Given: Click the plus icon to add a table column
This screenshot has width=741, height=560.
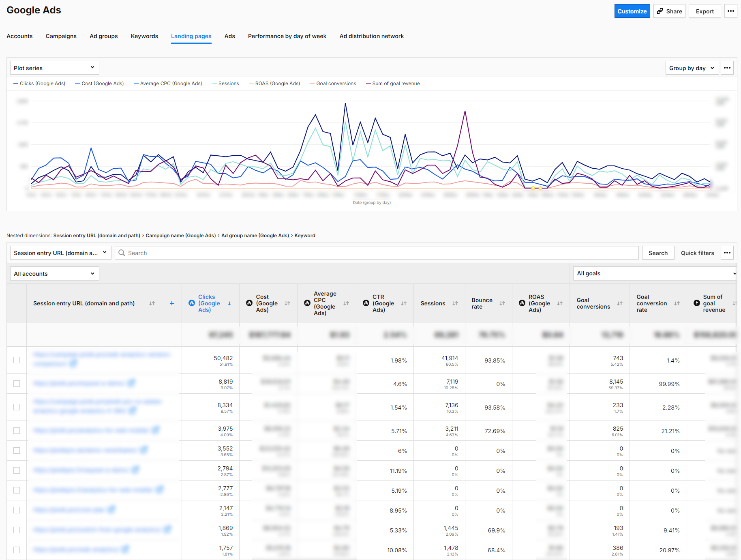Looking at the screenshot, I should click(x=172, y=303).
